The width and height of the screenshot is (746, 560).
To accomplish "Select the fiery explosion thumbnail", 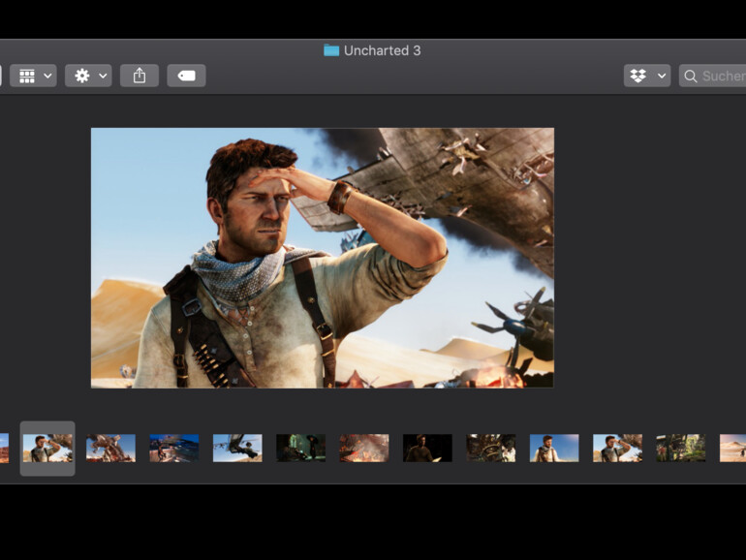I will pyautogui.click(x=364, y=449).
